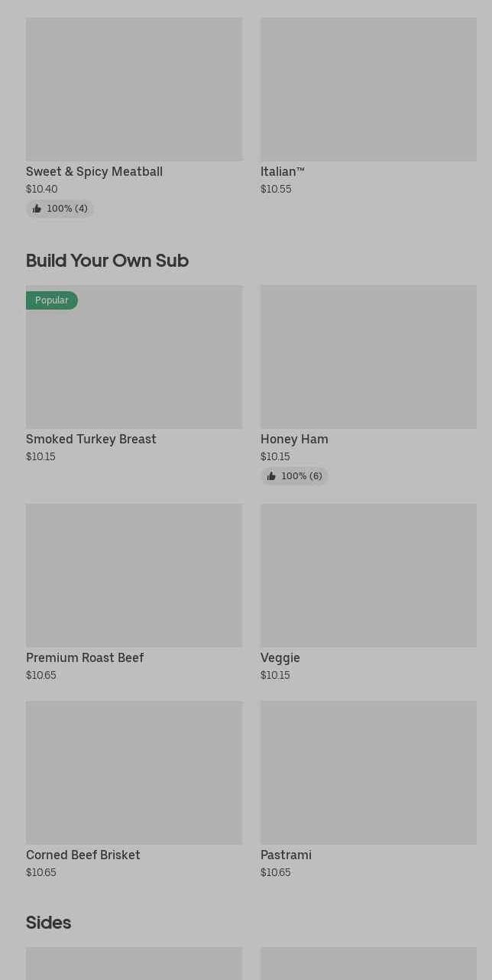Choose the Corned Beef Brisket title

pyautogui.click(x=83, y=855)
